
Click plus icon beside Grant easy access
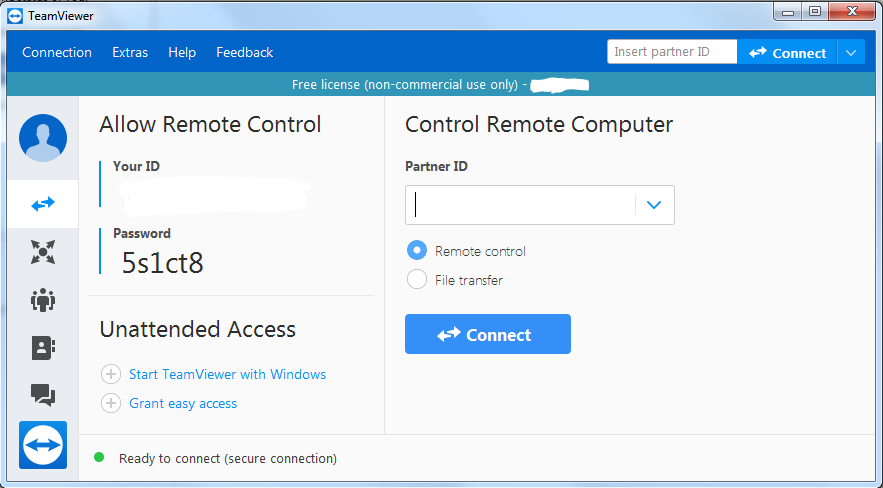click(111, 403)
